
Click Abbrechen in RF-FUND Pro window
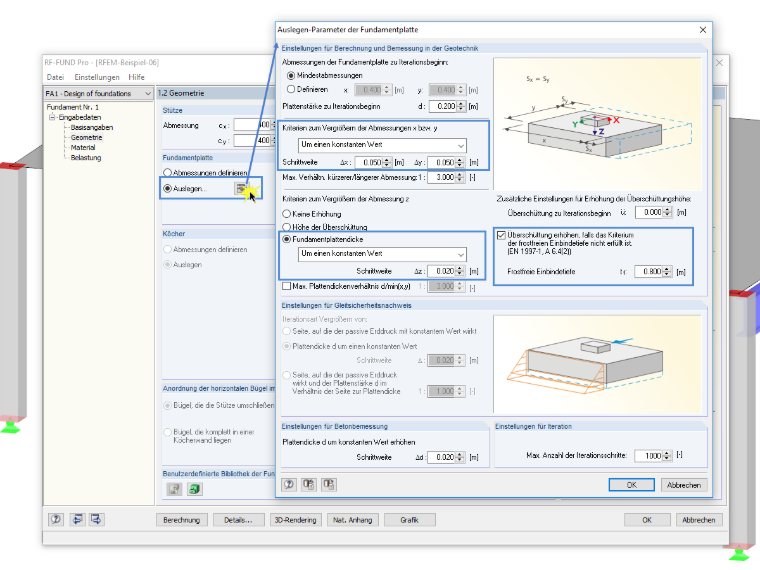(699, 520)
